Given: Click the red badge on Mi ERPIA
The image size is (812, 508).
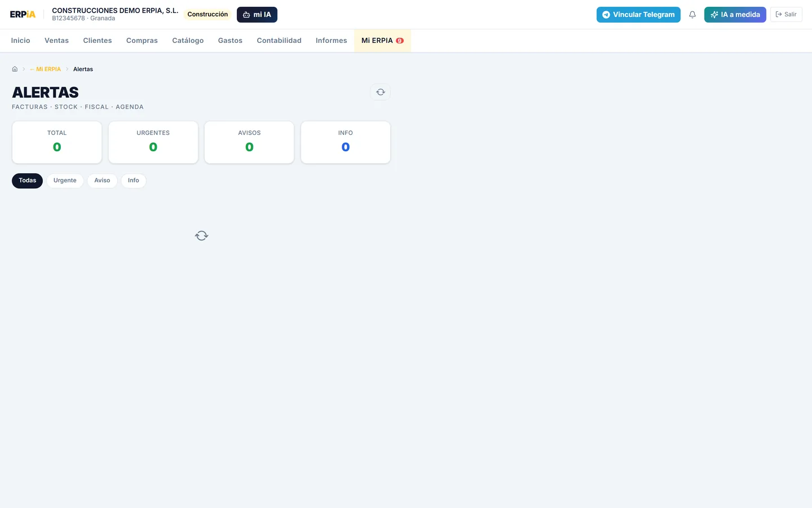Looking at the screenshot, I should [400, 41].
